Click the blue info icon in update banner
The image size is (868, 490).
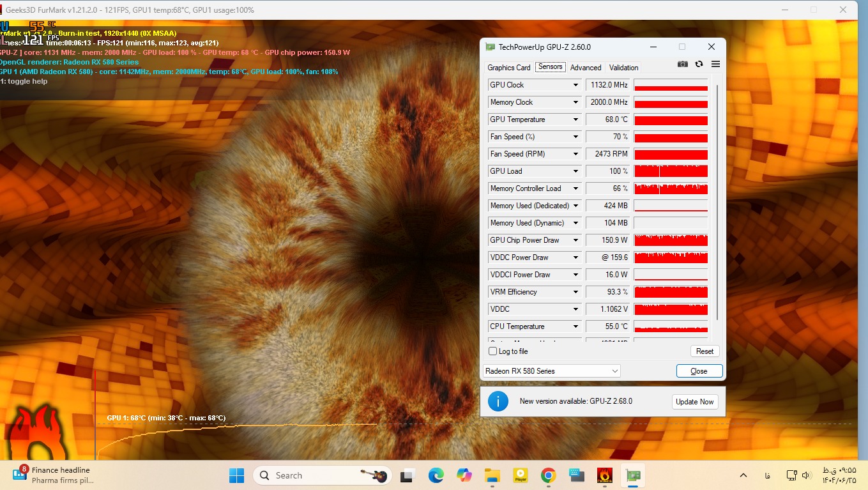pyautogui.click(x=498, y=401)
